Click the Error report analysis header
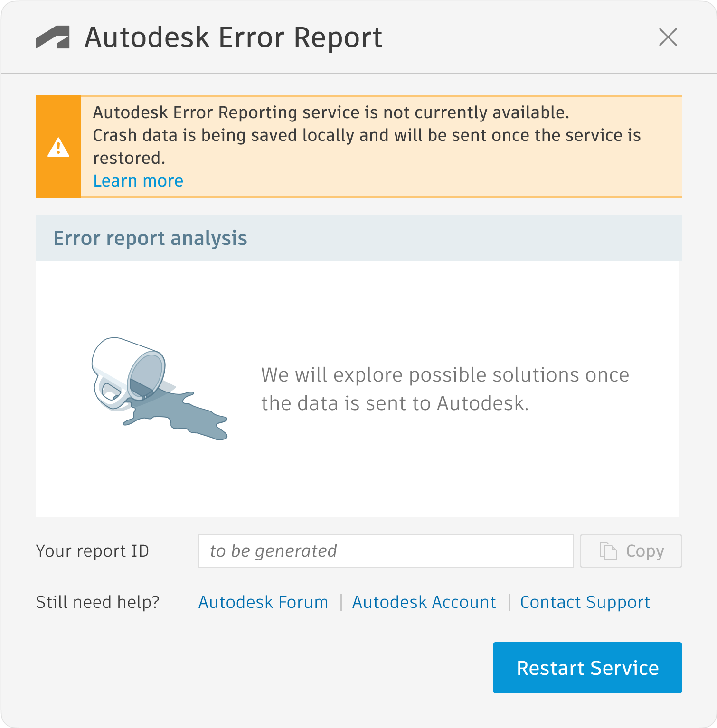Viewport: 717px width, 728px height. point(151,238)
